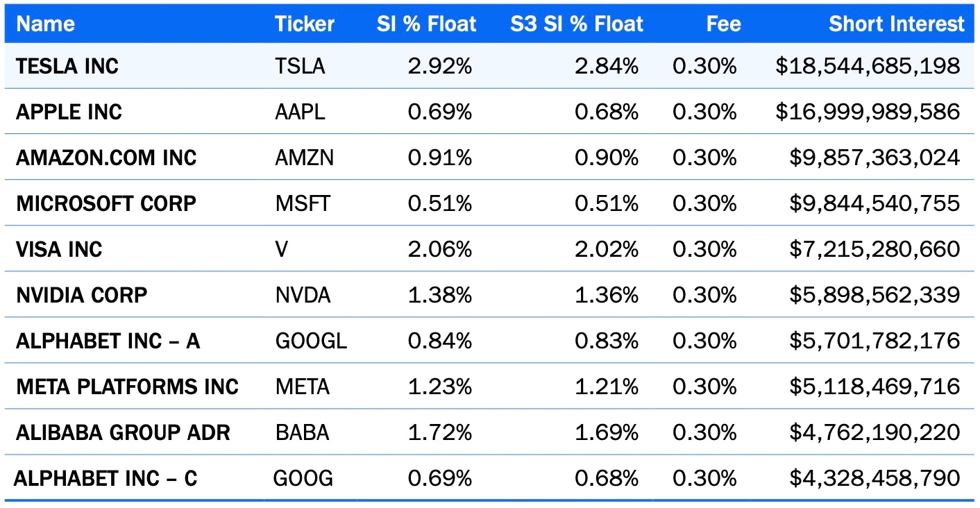Select Tesla's $18,544,685,198 short interest value

click(x=868, y=66)
